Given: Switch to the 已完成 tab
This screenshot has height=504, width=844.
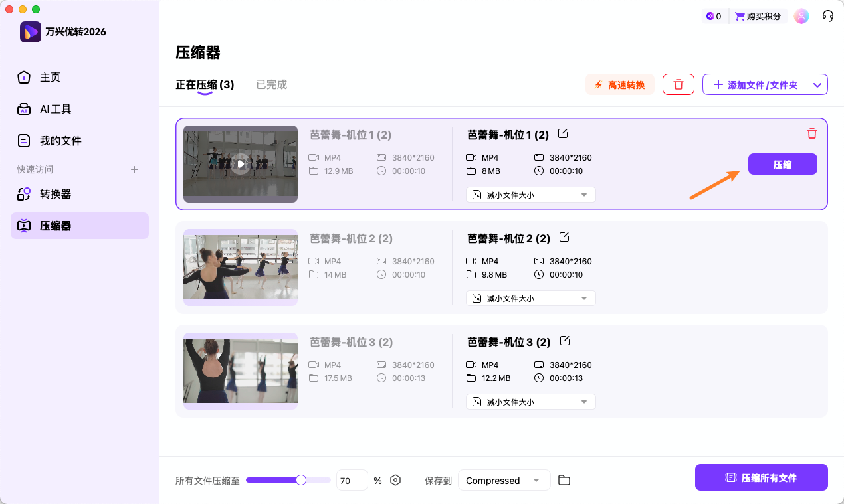Looking at the screenshot, I should (x=271, y=84).
